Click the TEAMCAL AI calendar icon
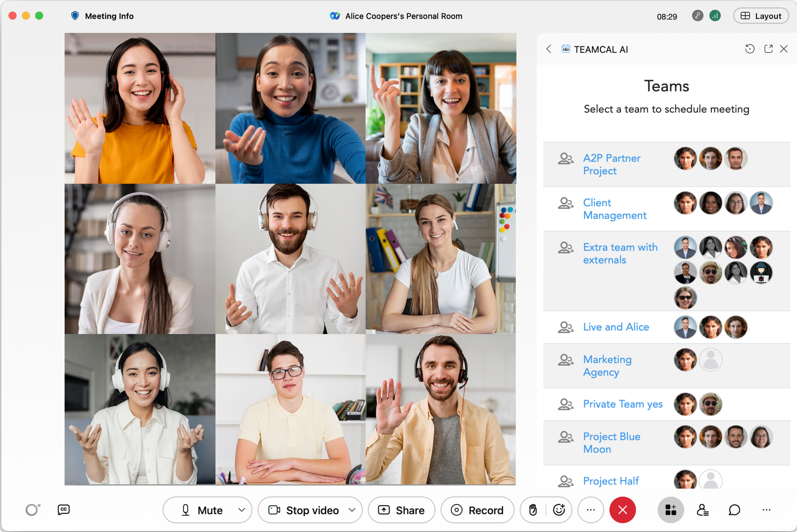 pos(565,49)
